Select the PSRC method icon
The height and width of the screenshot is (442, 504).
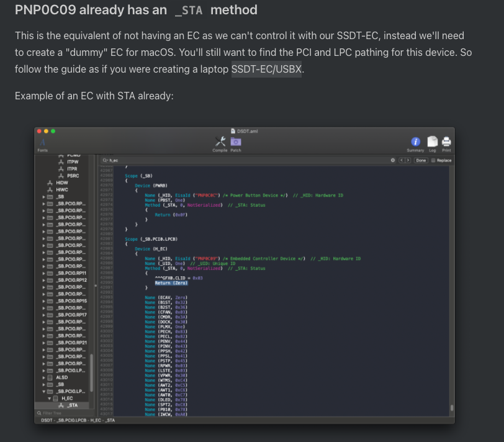61,176
